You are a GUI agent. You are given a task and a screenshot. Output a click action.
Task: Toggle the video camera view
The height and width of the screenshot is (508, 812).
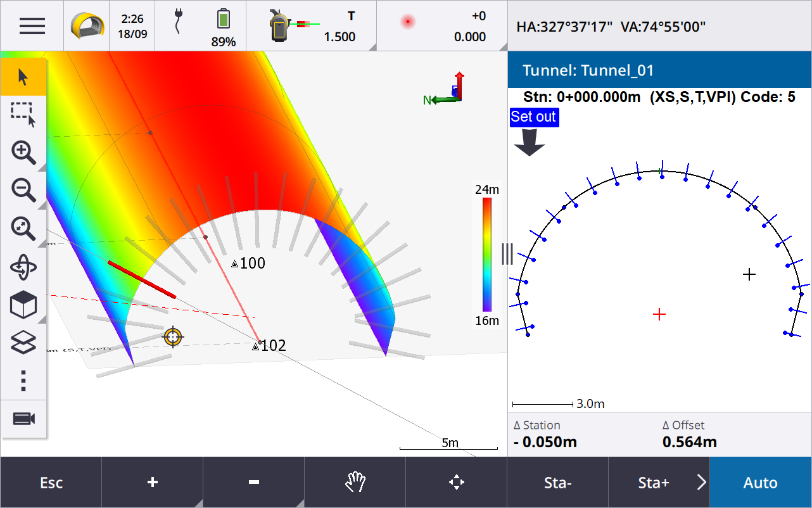23,419
